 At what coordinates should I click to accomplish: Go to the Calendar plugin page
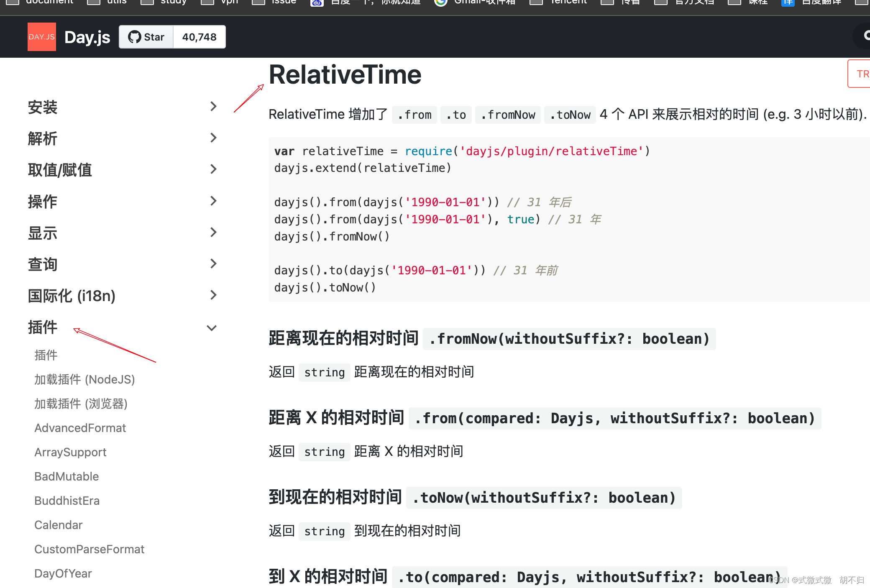[x=58, y=525]
